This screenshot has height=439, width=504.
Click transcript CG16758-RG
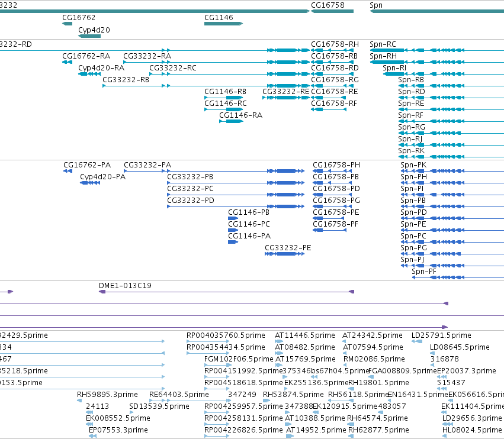(335, 80)
